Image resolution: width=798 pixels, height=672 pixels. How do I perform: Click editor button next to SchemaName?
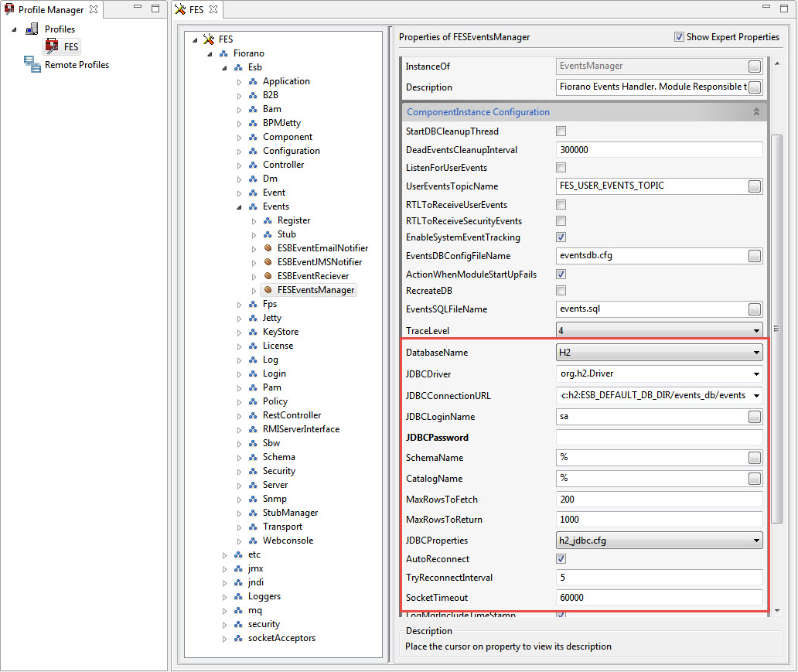[x=755, y=458]
